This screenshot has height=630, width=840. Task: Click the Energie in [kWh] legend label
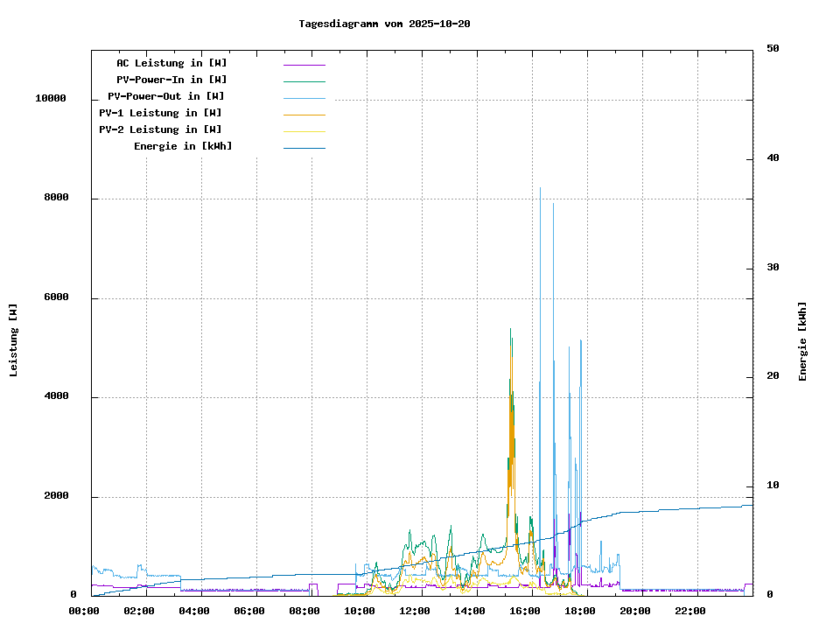point(183,146)
